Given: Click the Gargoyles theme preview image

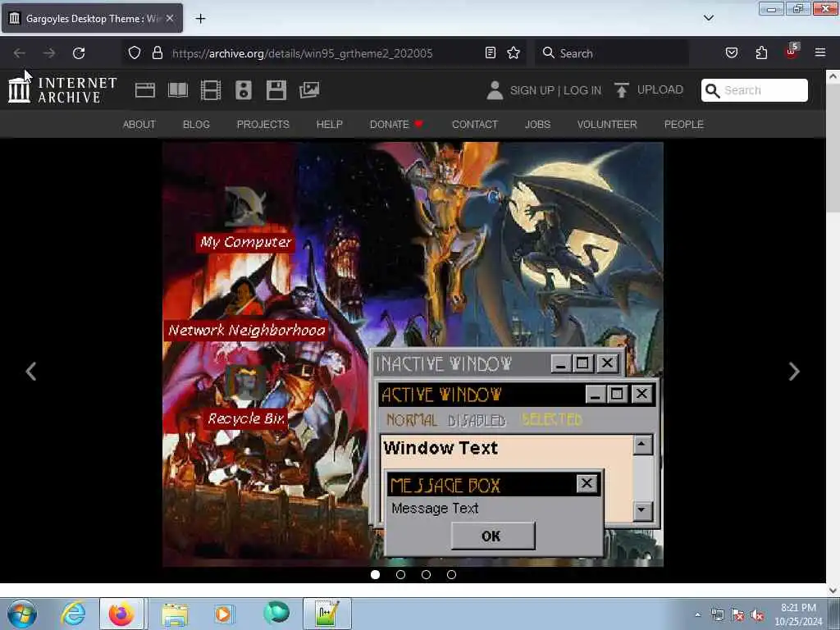Looking at the screenshot, I should [413, 354].
